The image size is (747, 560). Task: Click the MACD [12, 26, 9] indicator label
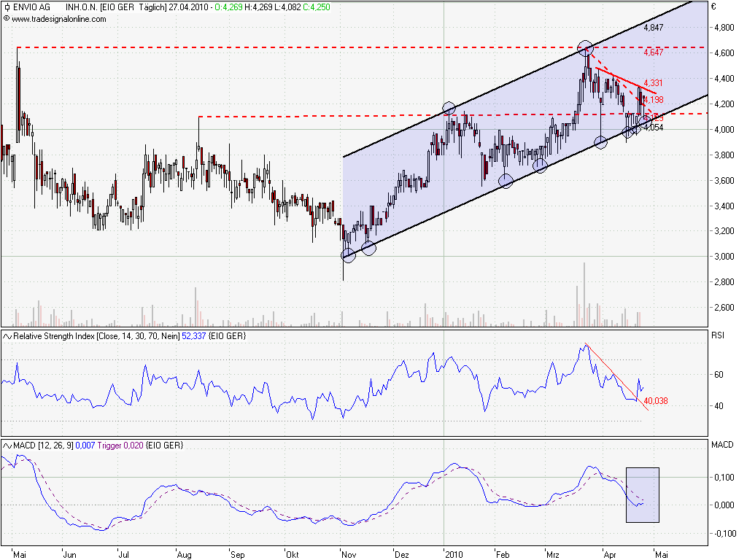coord(44,445)
